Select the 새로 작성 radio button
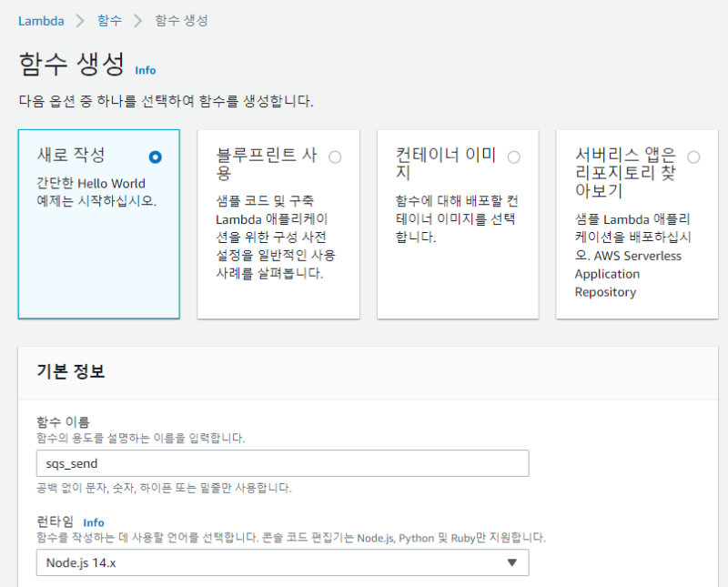The height and width of the screenshot is (587, 728). (155, 157)
